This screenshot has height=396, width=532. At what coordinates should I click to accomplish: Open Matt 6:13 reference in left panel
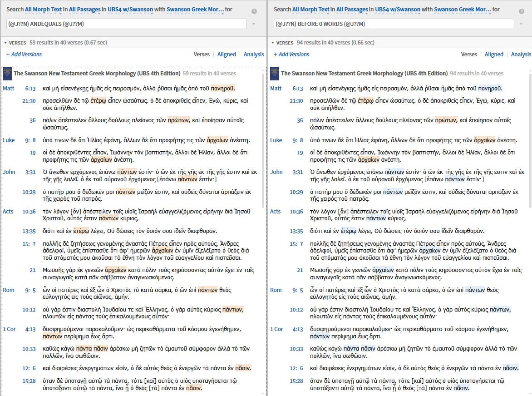point(30,89)
